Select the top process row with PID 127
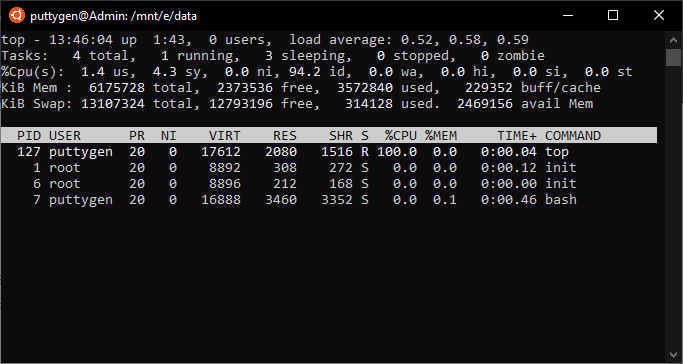 pos(329,152)
